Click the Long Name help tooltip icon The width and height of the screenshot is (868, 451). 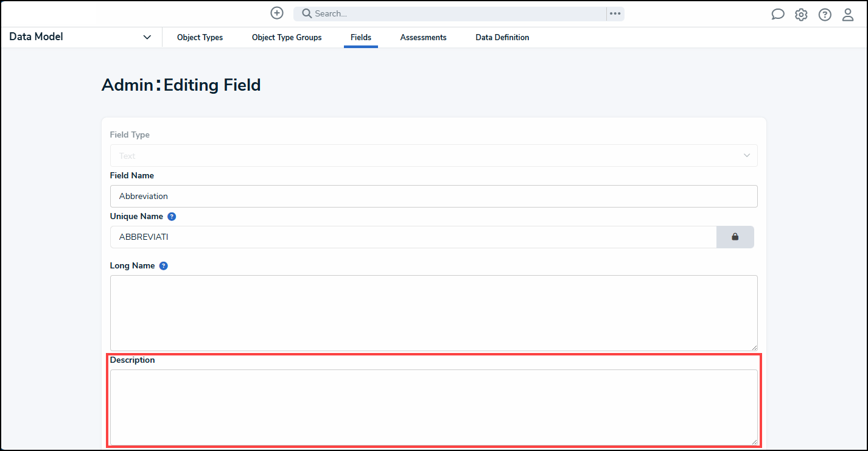pyautogui.click(x=163, y=265)
